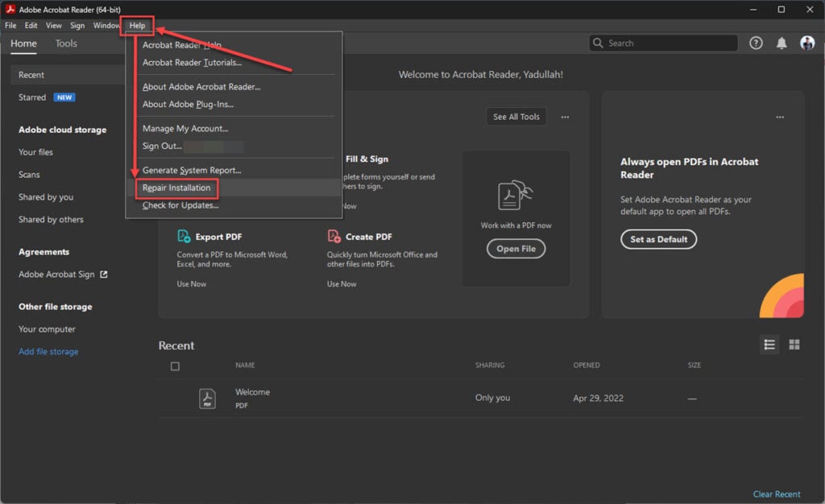
Task: Choose Check for Updates entry
Action: pos(180,205)
